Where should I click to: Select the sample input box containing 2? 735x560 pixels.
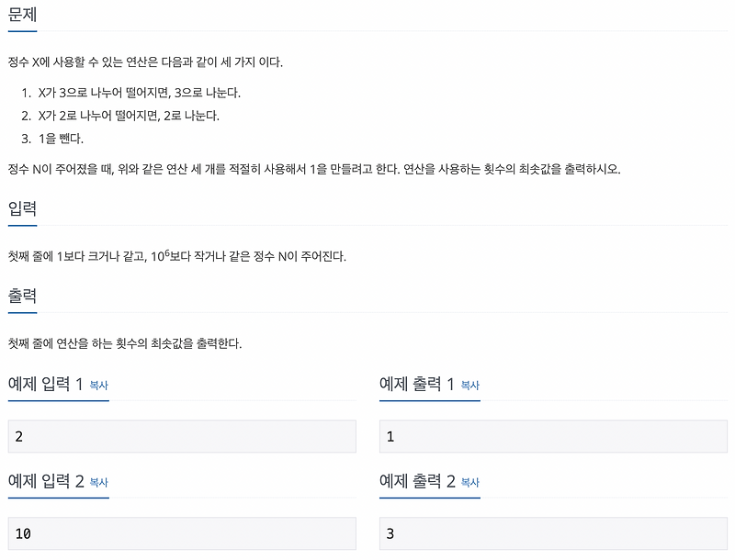184,436
